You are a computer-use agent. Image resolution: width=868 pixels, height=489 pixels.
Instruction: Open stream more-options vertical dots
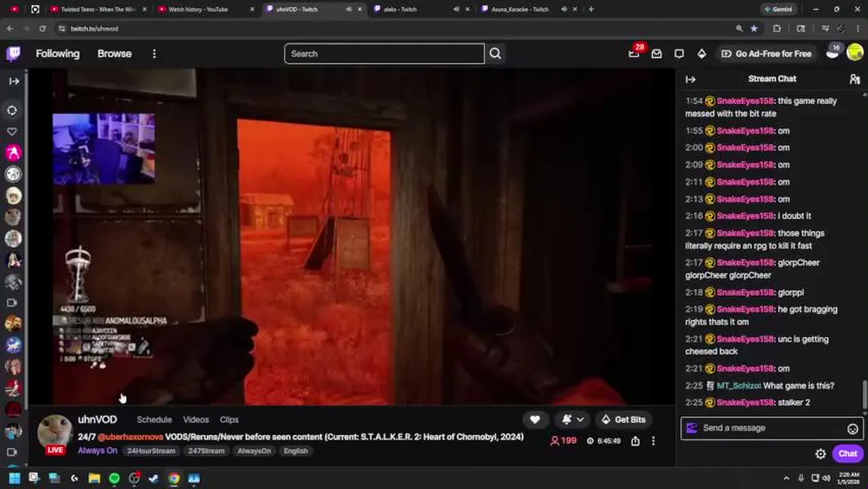(653, 441)
